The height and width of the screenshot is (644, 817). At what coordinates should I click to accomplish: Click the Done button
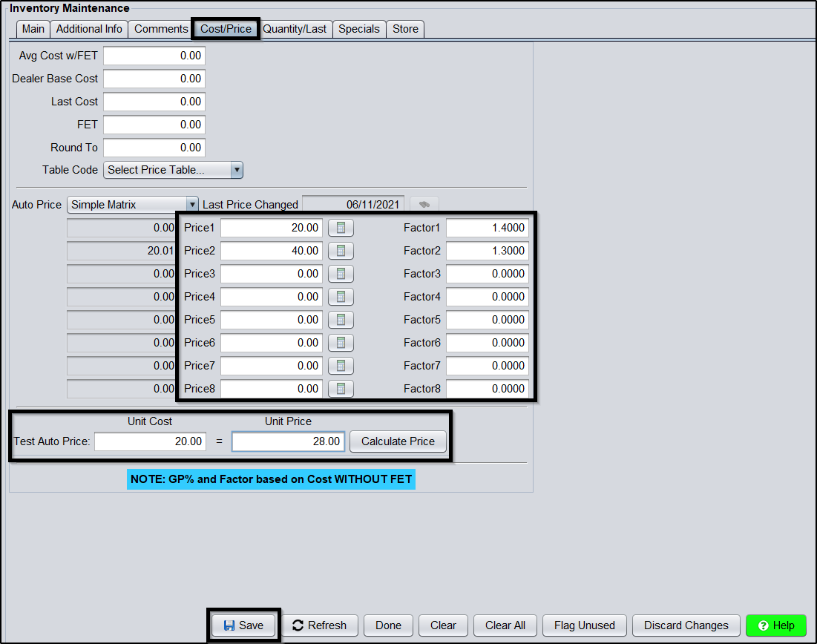(388, 625)
